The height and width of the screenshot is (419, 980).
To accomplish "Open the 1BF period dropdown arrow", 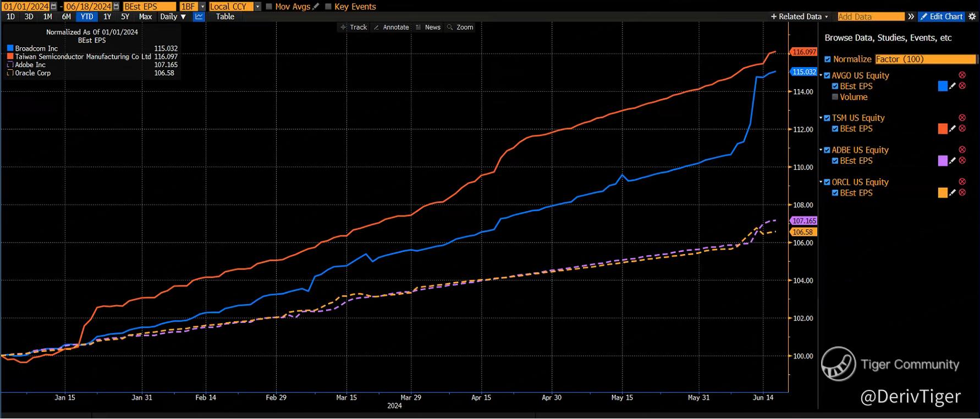I will pyautogui.click(x=202, y=7).
